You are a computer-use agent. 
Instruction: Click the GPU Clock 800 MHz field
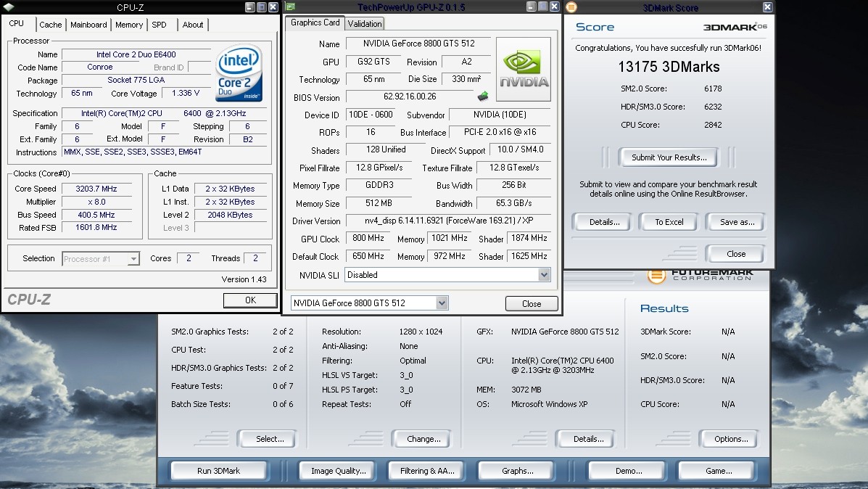368,238
